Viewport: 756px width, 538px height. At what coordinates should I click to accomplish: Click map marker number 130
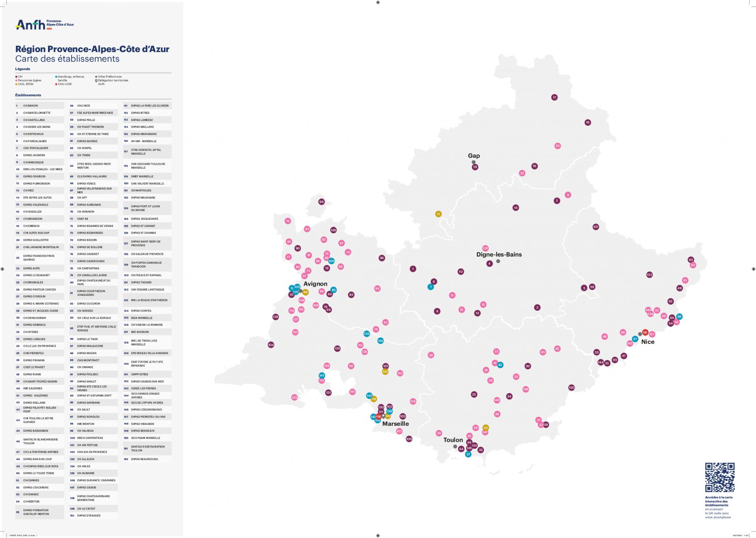(x=571, y=388)
